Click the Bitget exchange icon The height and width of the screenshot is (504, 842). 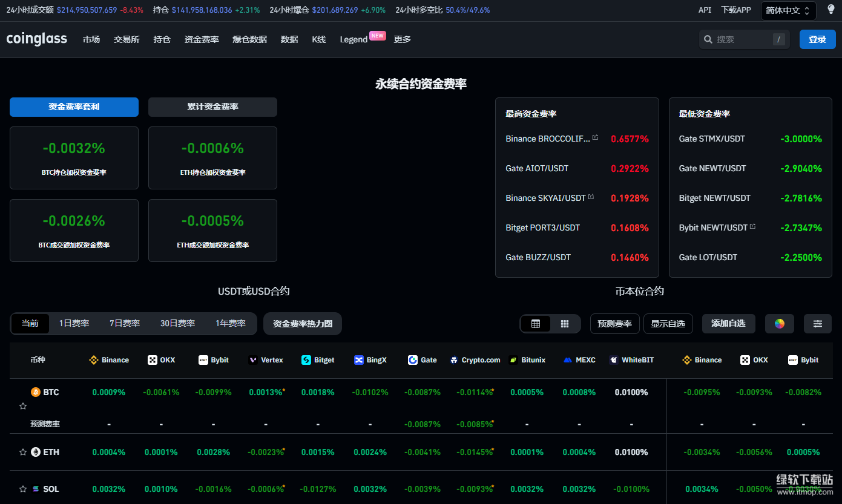306,360
